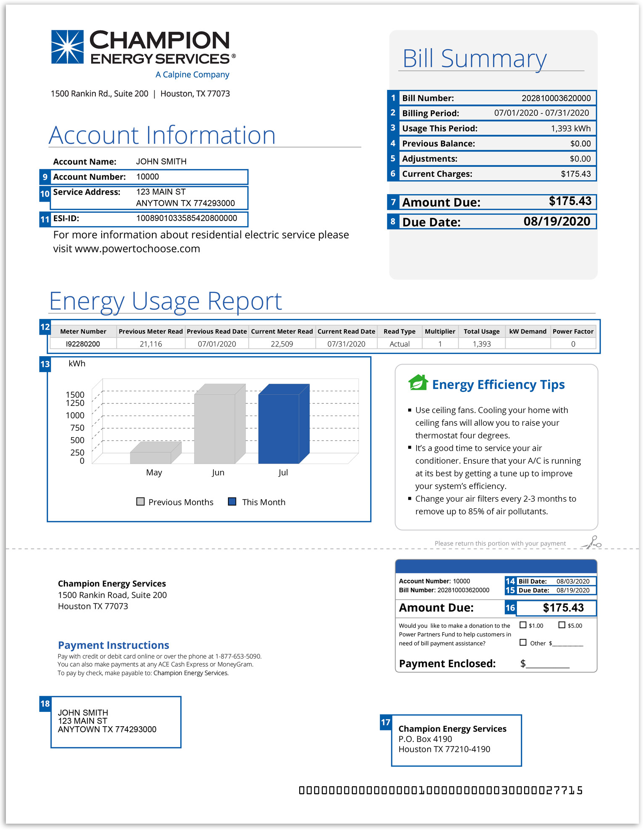The height and width of the screenshot is (830, 644).
Task: Click Due Date 08/19/2020 in Bill Summary
Action: pyautogui.click(x=557, y=222)
